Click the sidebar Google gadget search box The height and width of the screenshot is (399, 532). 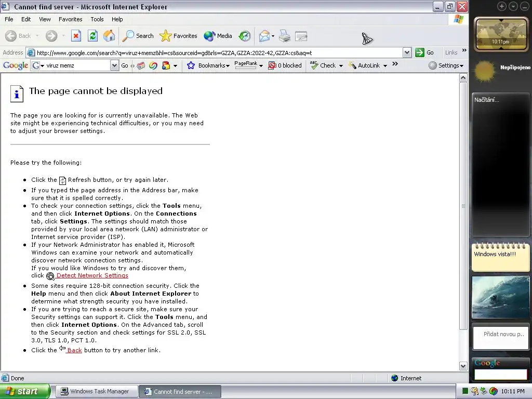point(501,374)
